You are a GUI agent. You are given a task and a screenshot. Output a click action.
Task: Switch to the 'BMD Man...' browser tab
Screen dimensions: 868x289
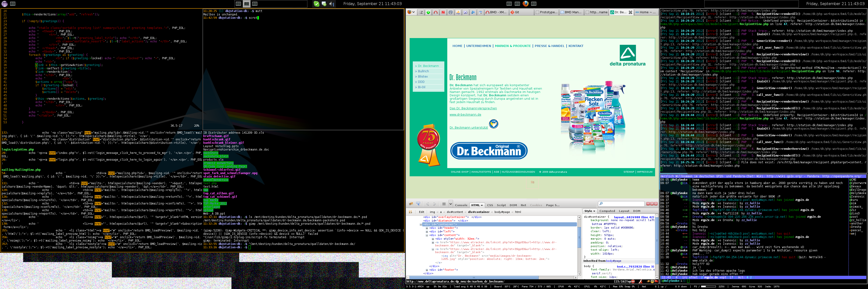(x=571, y=12)
